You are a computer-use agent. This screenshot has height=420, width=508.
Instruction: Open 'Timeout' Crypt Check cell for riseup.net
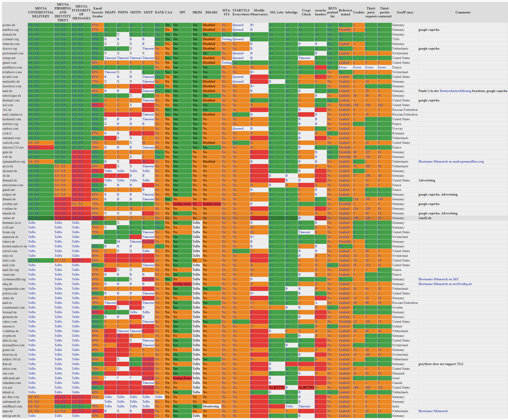point(304,58)
